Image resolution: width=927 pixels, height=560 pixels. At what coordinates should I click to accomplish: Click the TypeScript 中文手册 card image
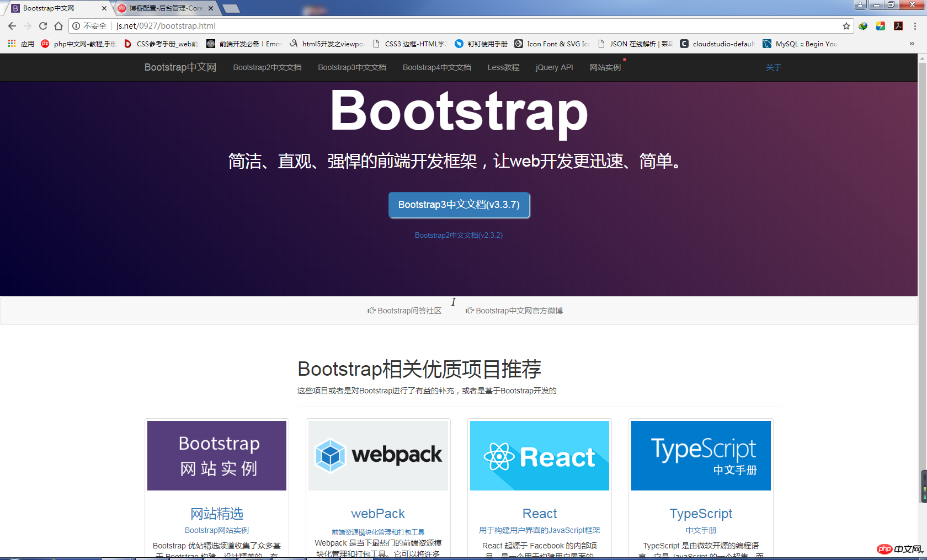(701, 456)
